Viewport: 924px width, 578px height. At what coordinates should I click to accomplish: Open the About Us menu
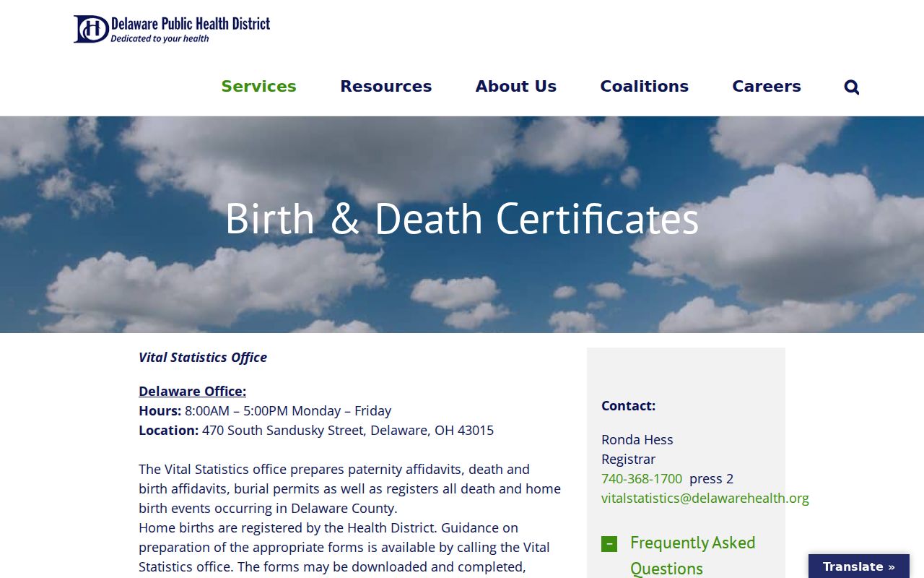point(515,86)
